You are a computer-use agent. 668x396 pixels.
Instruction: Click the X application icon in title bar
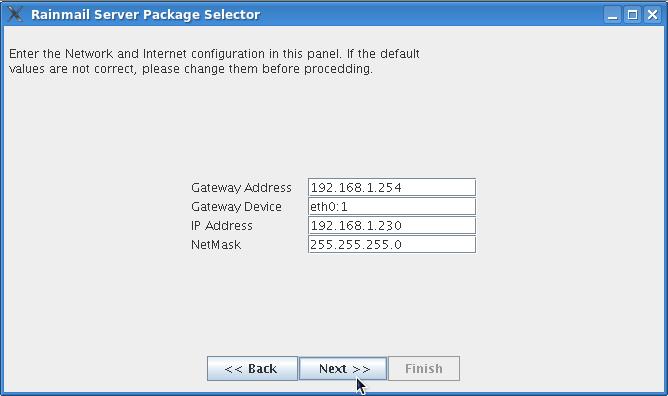15,14
